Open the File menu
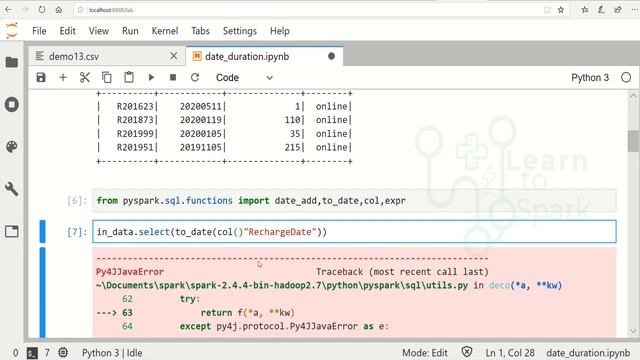Image resolution: width=640 pixels, height=360 pixels. tap(39, 31)
